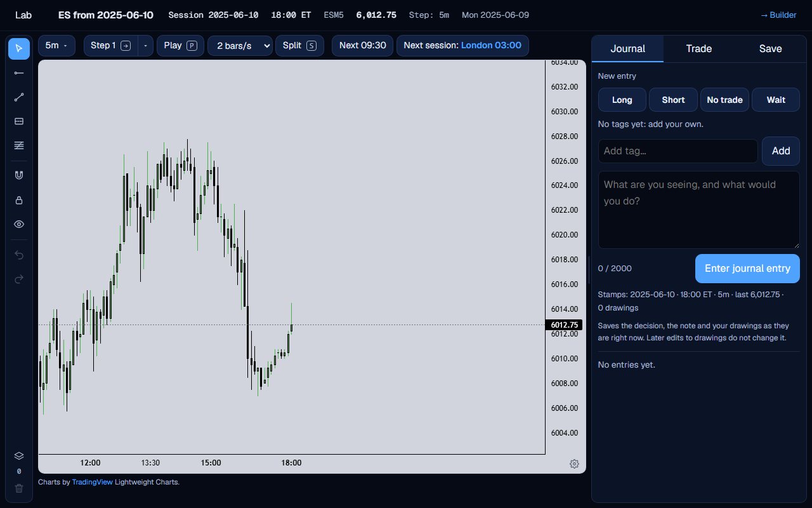Expand the step size dropdown arrow

pos(146,46)
